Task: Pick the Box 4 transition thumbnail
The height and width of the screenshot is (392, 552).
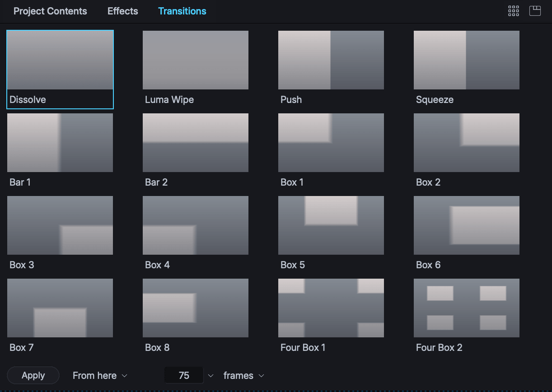Action: point(196,225)
